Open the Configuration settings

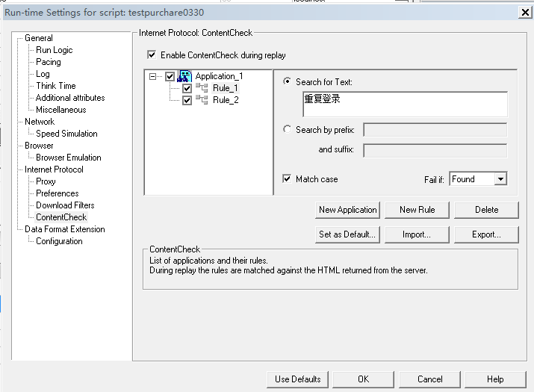pos(59,241)
